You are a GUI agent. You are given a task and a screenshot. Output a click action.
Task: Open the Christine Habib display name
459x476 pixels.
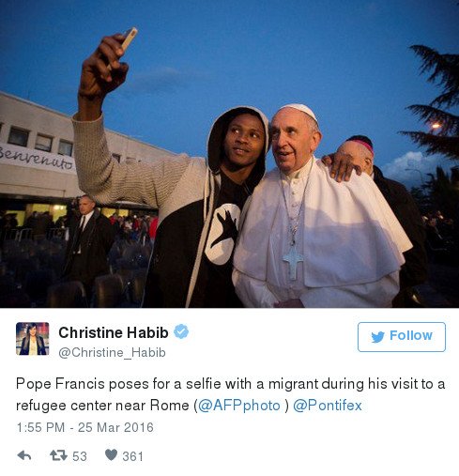click(114, 332)
